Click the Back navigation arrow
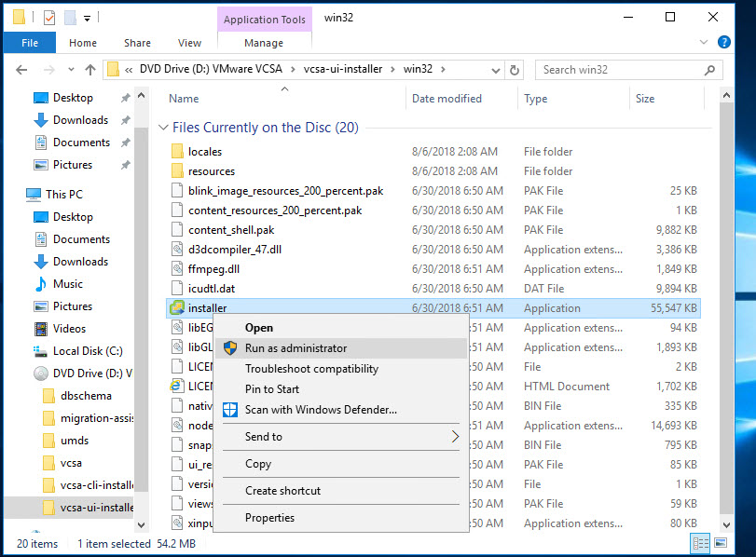The height and width of the screenshot is (557, 756). coord(21,69)
